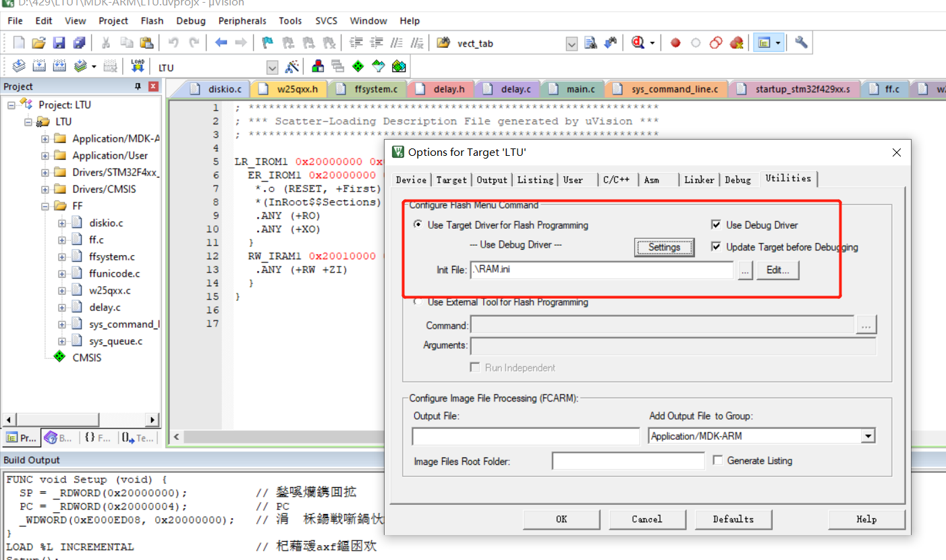Image resolution: width=946 pixels, height=560 pixels.
Task: Click the Init File path input field
Action: [x=601, y=270]
